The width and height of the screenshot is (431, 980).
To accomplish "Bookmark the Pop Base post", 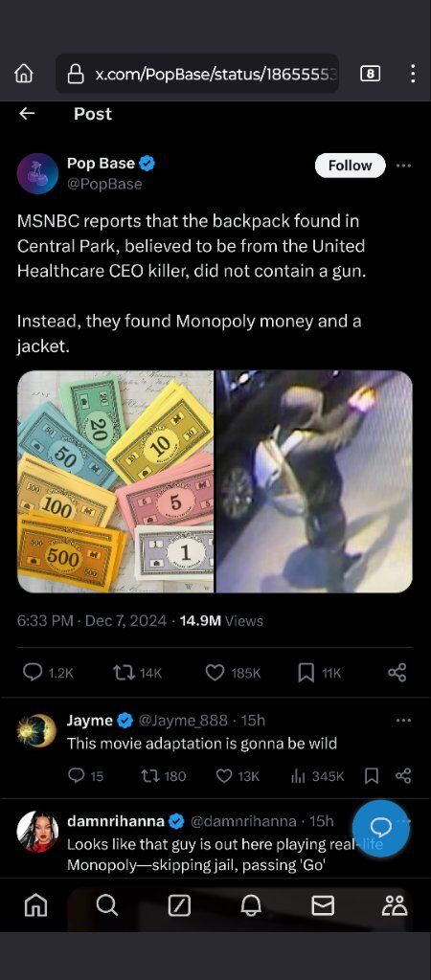I will [319, 673].
